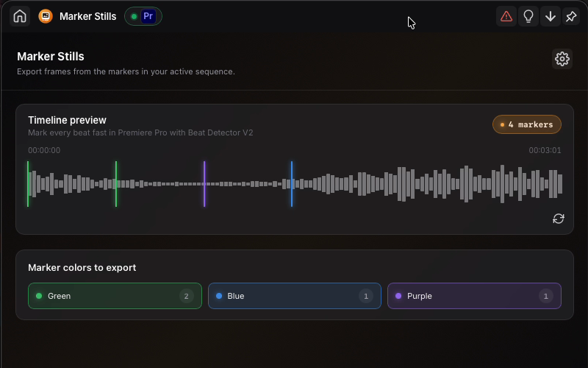
Task: Click the Marker Stills title in top bar
Action: coord(87,16)
